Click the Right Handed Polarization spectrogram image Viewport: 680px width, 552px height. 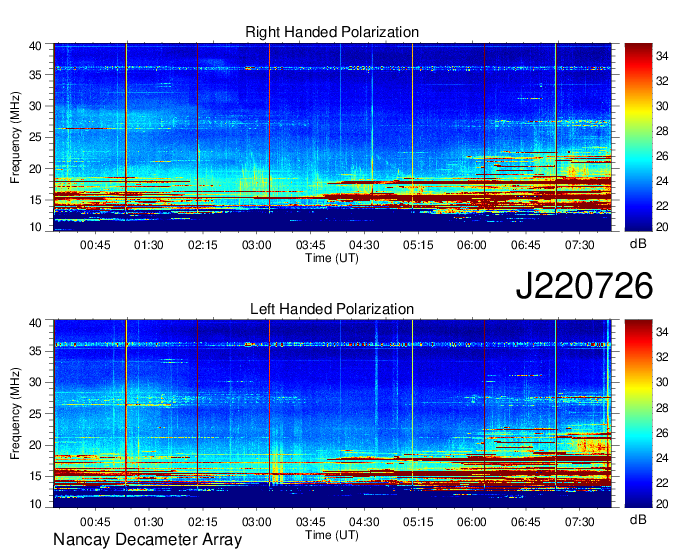pyautogui.click(x=332, y=137)
